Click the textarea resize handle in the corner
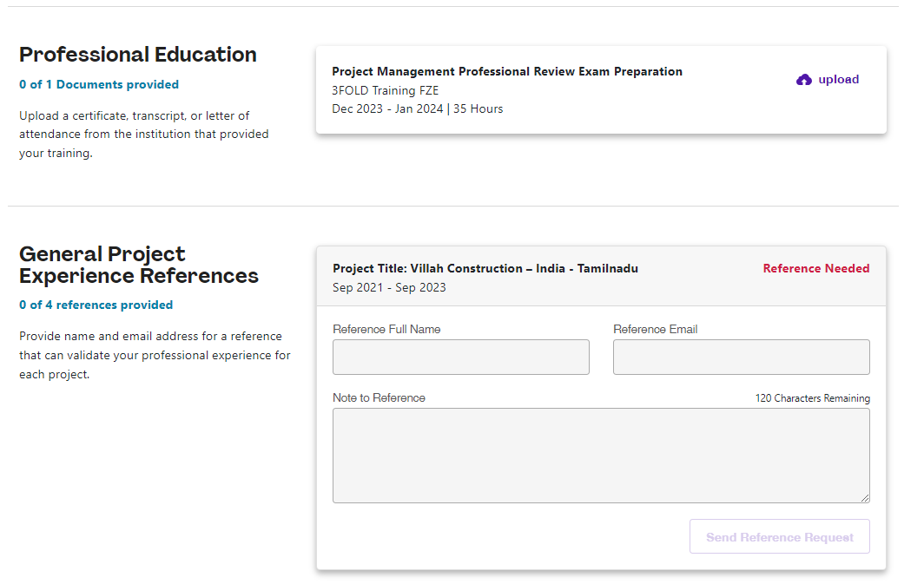Screen dimensions: 924x584 click(x=865, y=498)
